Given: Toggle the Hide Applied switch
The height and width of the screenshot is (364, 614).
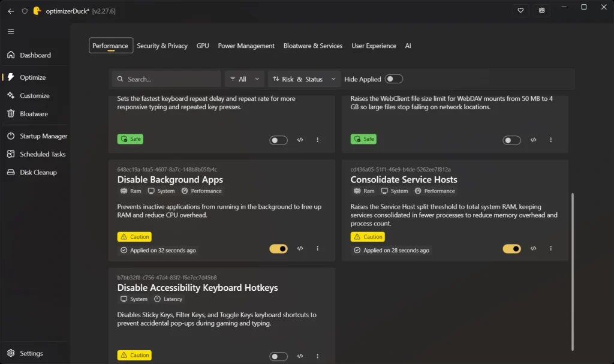Looking at the screenshot, I should coord(393,79).
